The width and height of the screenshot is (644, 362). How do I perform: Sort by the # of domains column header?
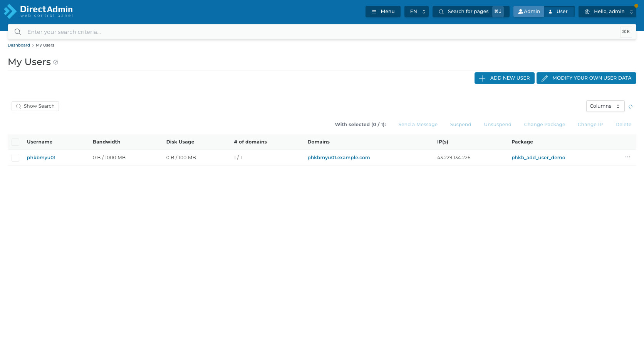click(x=250, y=142)
